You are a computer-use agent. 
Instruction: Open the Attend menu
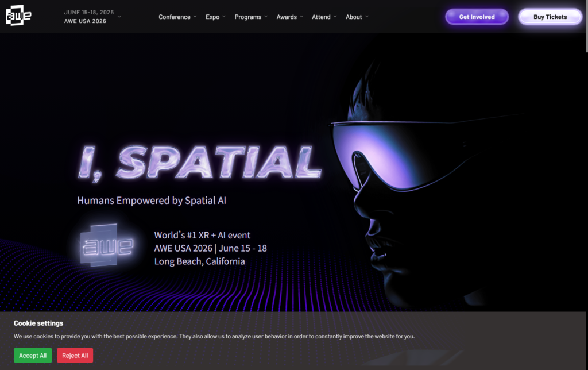tap(321, 17)
